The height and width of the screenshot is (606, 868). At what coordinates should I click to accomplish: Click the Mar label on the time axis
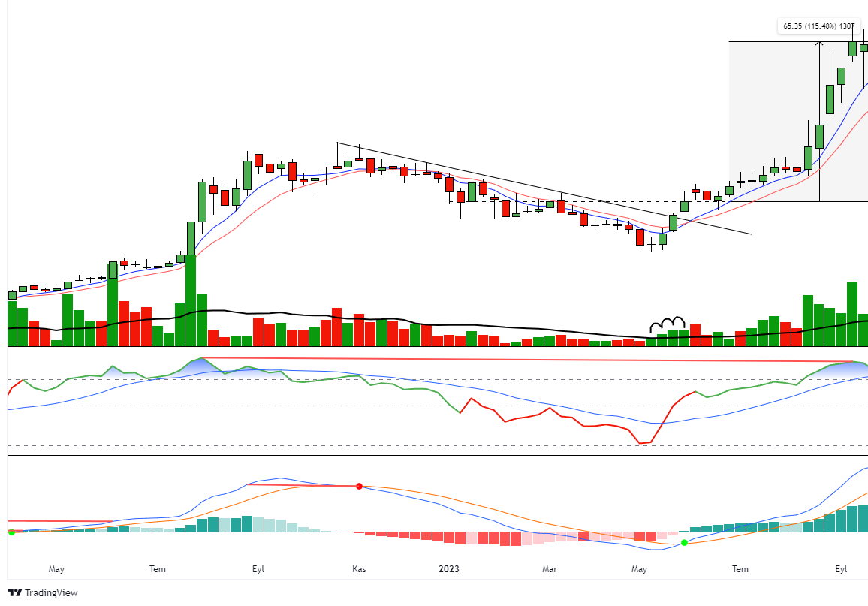549,569
